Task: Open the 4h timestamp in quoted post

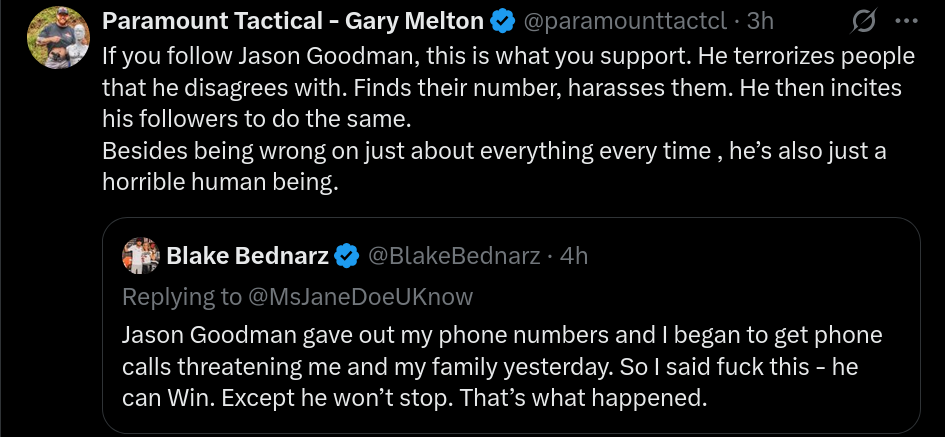Action: point(574,256)
